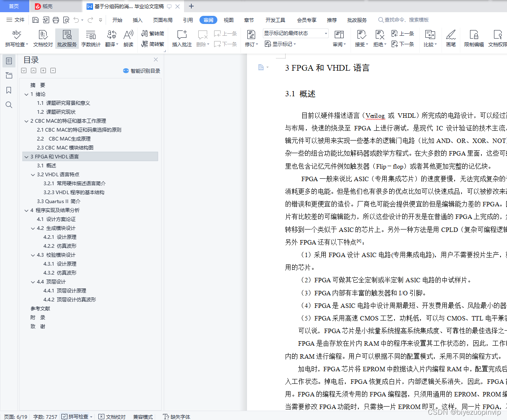The height and width of the screenshot is (420, 507).
Task: Switch to 首页 tab
Action: coord(14,6)
